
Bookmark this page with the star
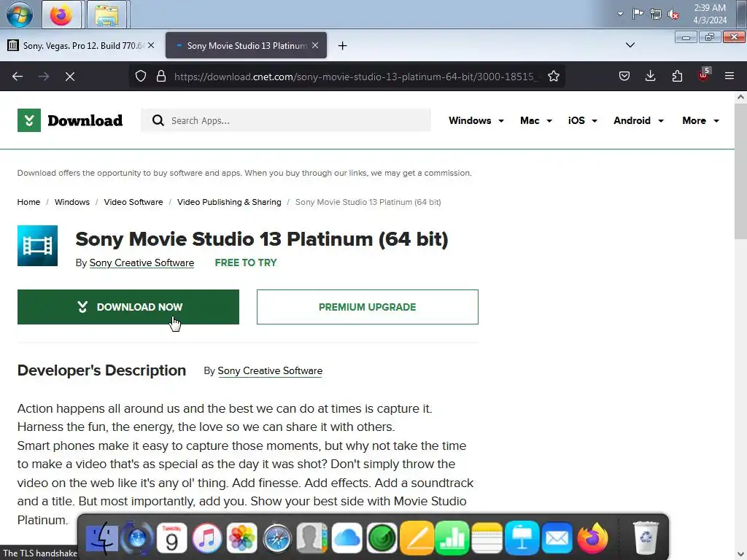pos(553,76)
